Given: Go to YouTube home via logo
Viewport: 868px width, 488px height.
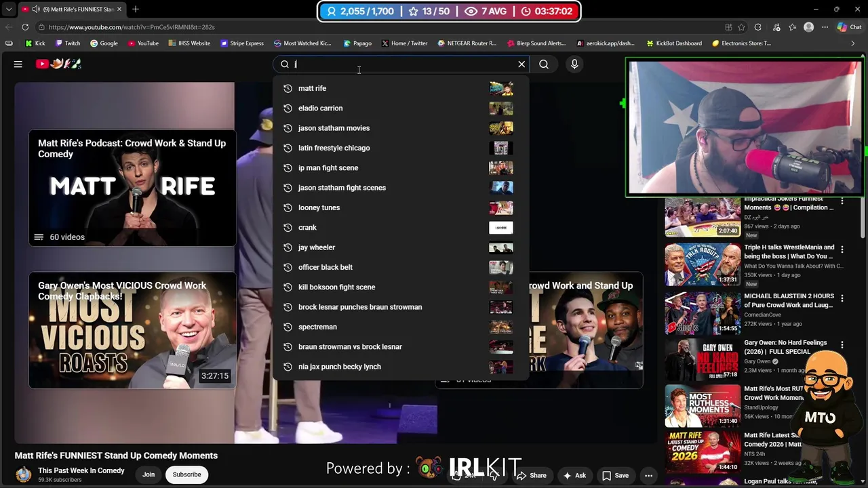Looking at the screenshot, I should click(59, 64).
